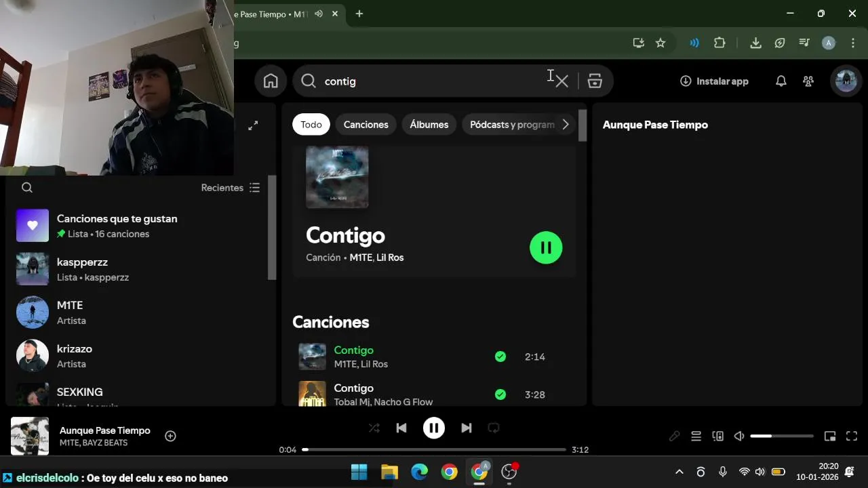Image resolution: width=868 pixels, height=488 pixels.
Task: Expand library with the arrows icon
Action: click(253, 125)
